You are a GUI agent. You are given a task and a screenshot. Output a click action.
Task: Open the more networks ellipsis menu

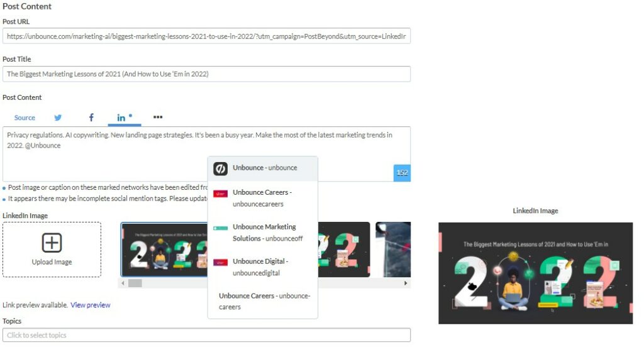[x=158, y=117]
